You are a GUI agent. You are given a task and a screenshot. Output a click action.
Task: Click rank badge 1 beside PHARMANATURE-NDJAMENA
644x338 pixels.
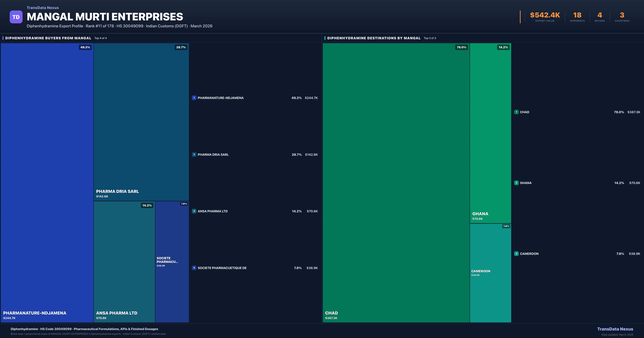[x=194, y=98]
